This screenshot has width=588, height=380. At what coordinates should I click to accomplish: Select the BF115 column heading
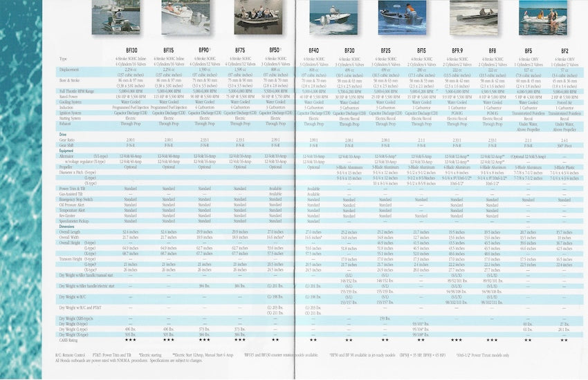168,50
